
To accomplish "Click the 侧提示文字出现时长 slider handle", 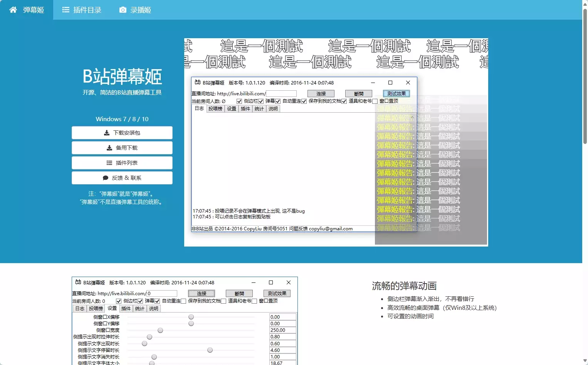I will click(144, 343).
